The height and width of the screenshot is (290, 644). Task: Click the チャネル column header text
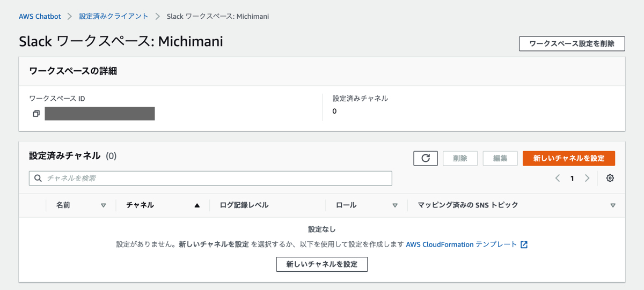[x=140, y=205]
